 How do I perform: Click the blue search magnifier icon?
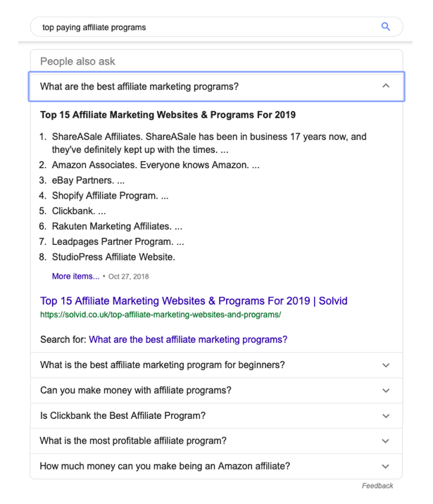pos(385,27)
